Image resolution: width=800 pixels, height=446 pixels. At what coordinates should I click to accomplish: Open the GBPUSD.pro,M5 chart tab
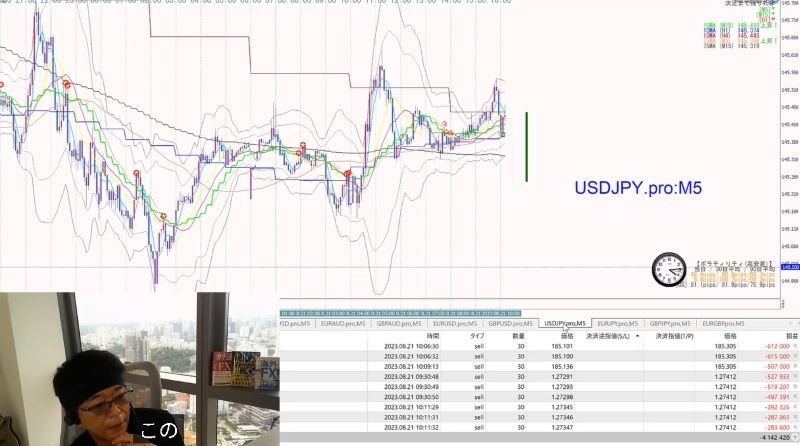510,324
